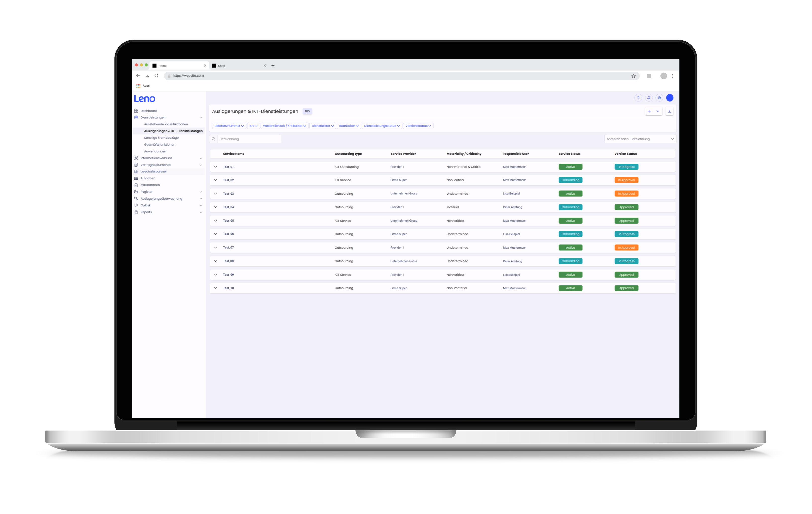The image size is (812, 514).
Task: Click the plus add service icon
Action: click(649, 111)
